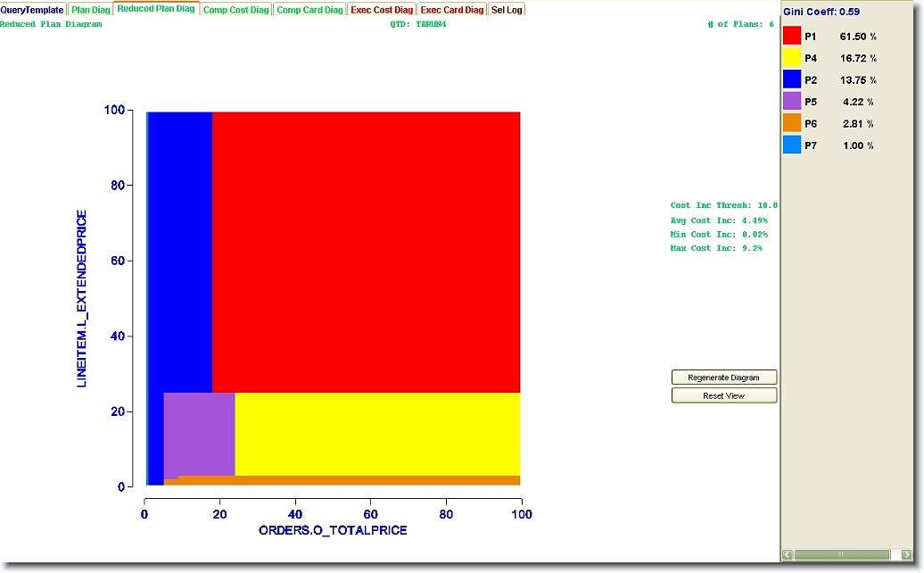924x573 pixels.
Task: Click the red P1 legend swatch
Action: point(792,36)
